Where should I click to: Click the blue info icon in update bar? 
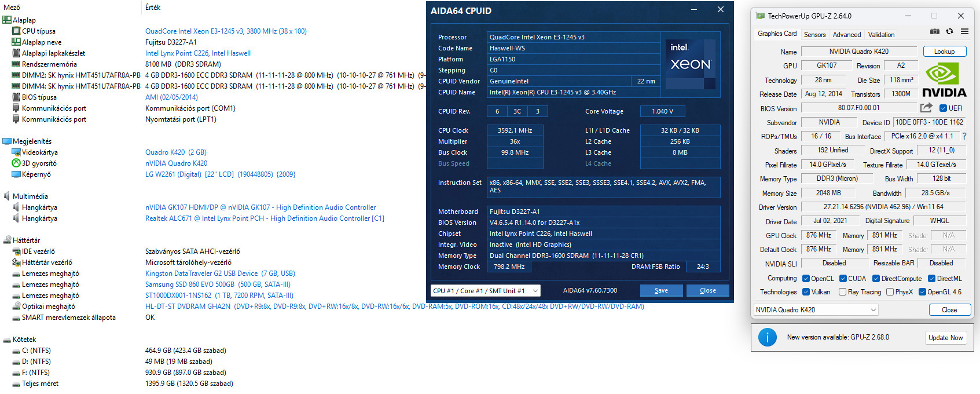tap(767, 337)
